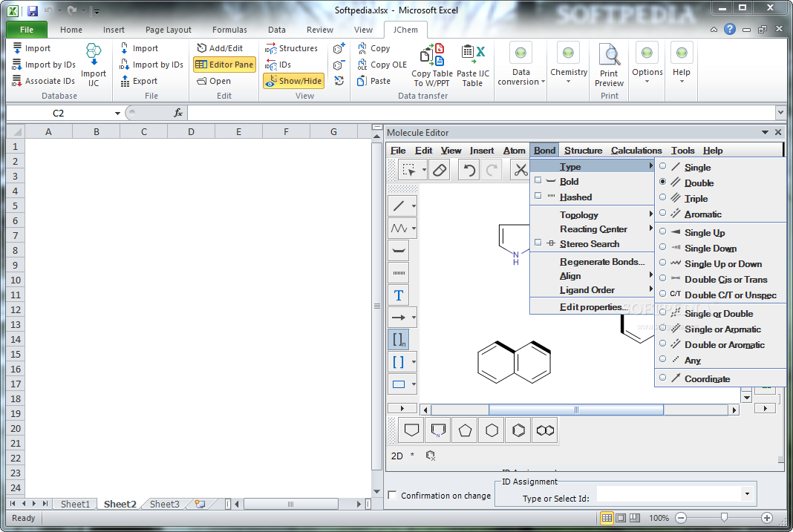Click Regenerate Bonds... menu entry
The height and width of the screenshot is (532, 793).
click(x=592, y=262)
